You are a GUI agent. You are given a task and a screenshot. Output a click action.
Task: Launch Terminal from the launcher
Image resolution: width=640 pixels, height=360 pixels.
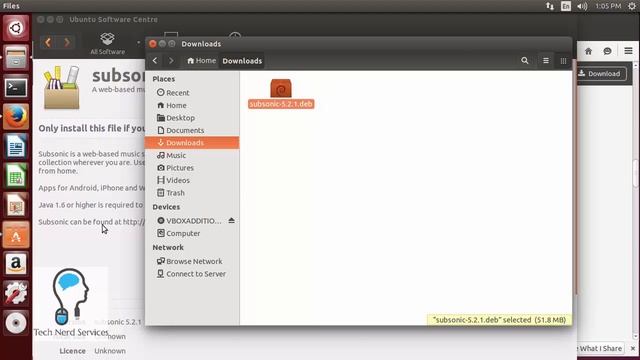click(16, 87)
